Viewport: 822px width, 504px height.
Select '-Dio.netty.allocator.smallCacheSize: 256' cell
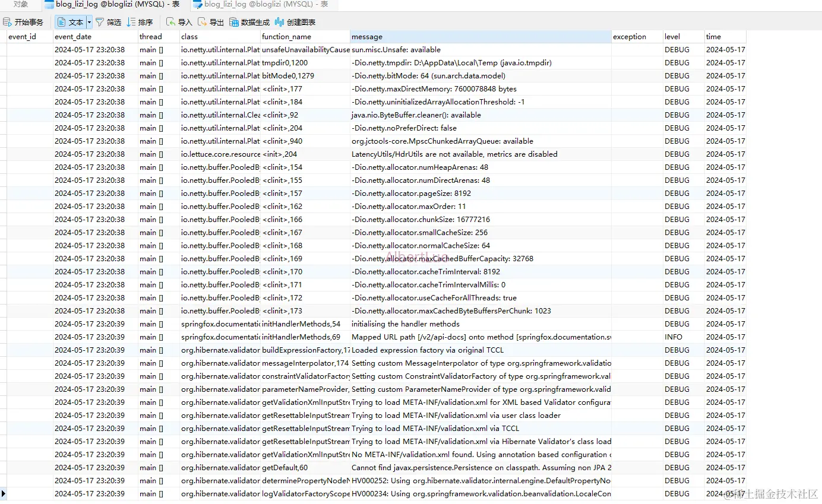tap(480, 233)
